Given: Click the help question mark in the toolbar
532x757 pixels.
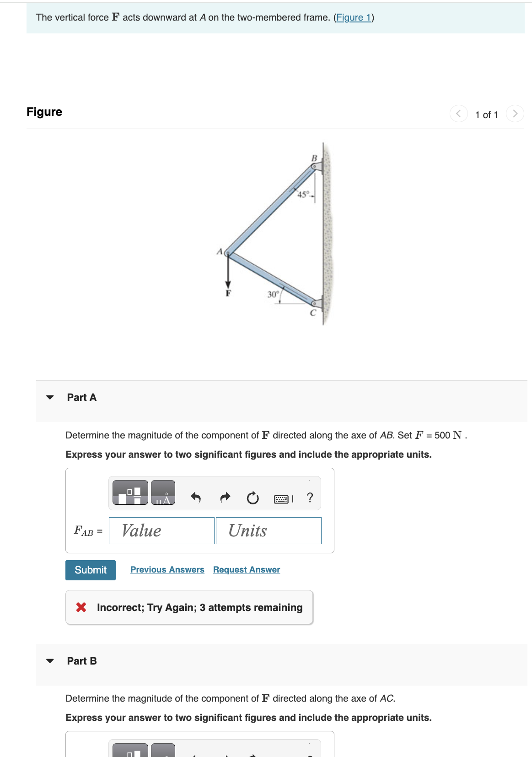Looking at the screenshot, I should point(310,498).
